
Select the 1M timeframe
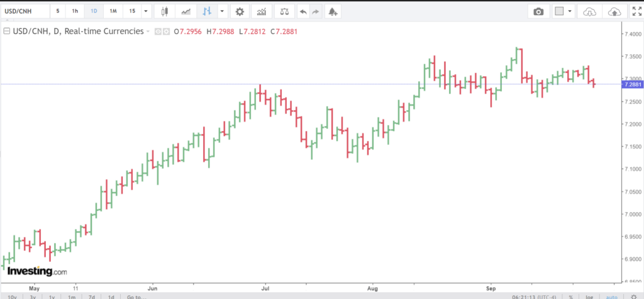113,11
